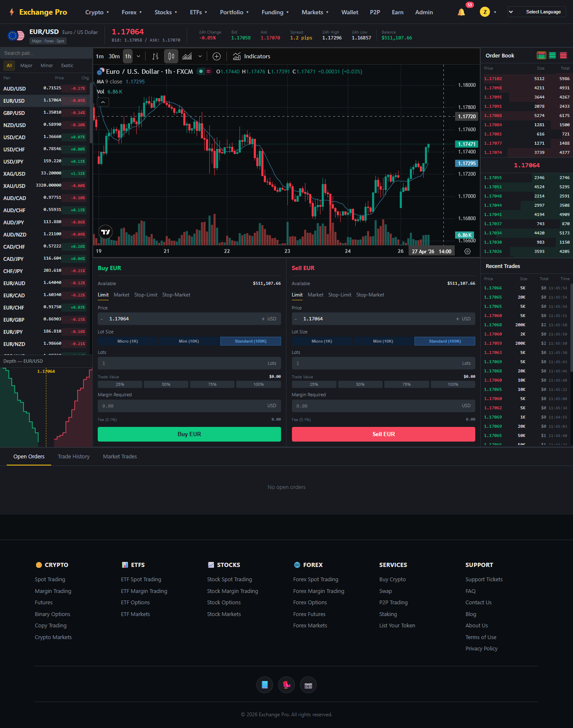Click the green Buy EUR button
Screen dimensions: 573x728
click(189, 434)
